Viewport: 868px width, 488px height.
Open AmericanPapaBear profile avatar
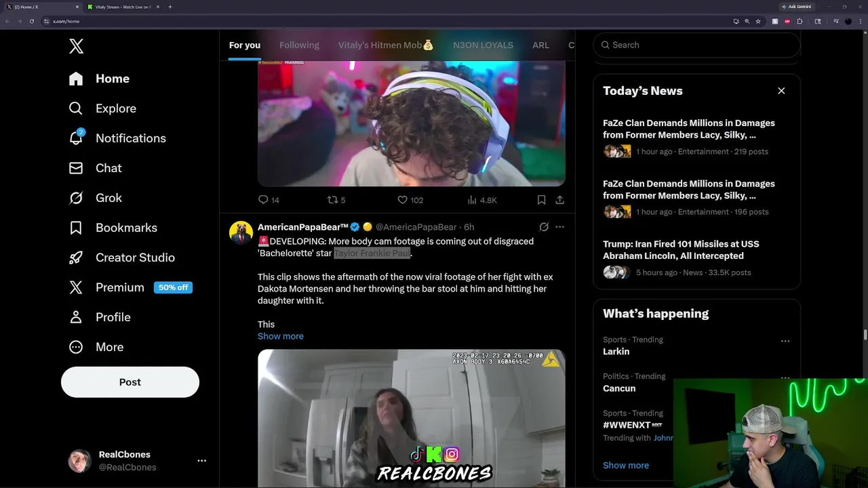pos(241,232)
